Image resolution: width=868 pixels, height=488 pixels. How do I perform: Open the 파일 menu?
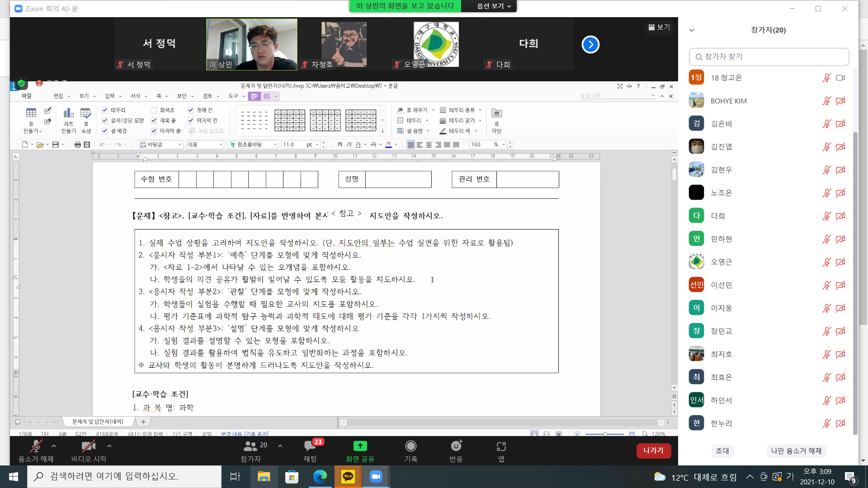(26, 96)
